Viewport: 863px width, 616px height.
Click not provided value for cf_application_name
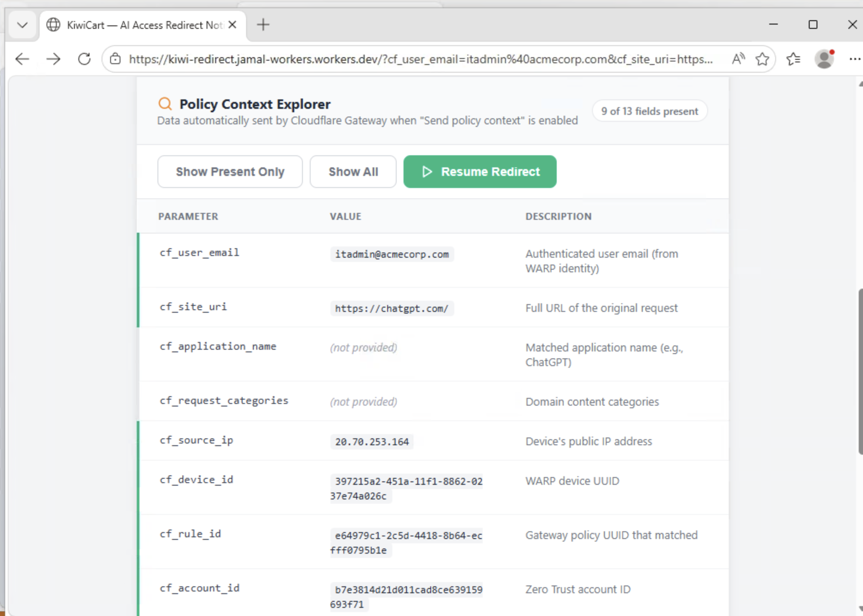point(363,348)
